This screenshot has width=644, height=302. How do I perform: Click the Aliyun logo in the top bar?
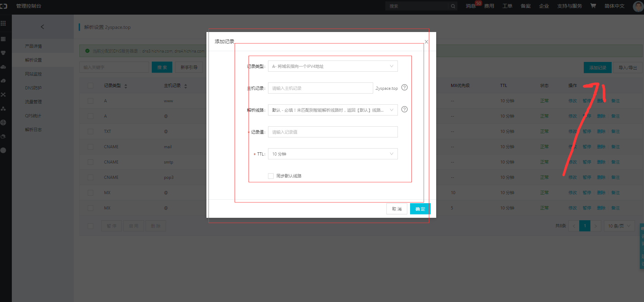point(3,6)
